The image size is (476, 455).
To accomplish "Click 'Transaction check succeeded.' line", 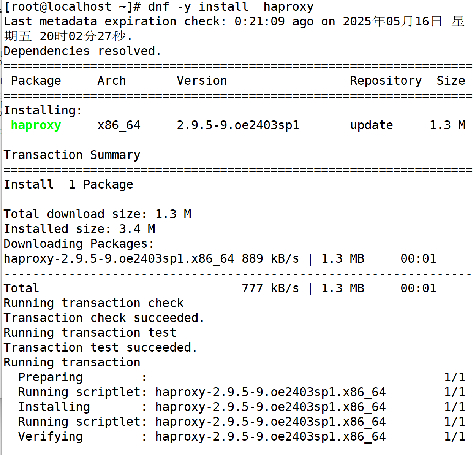I will point(104,318).
